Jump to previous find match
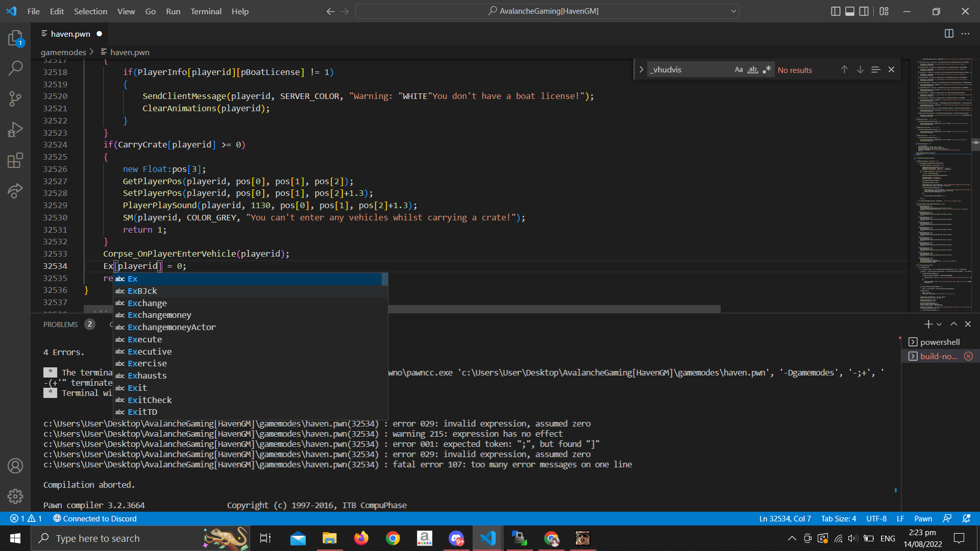The image size is (980, 551). coord(845,70)
